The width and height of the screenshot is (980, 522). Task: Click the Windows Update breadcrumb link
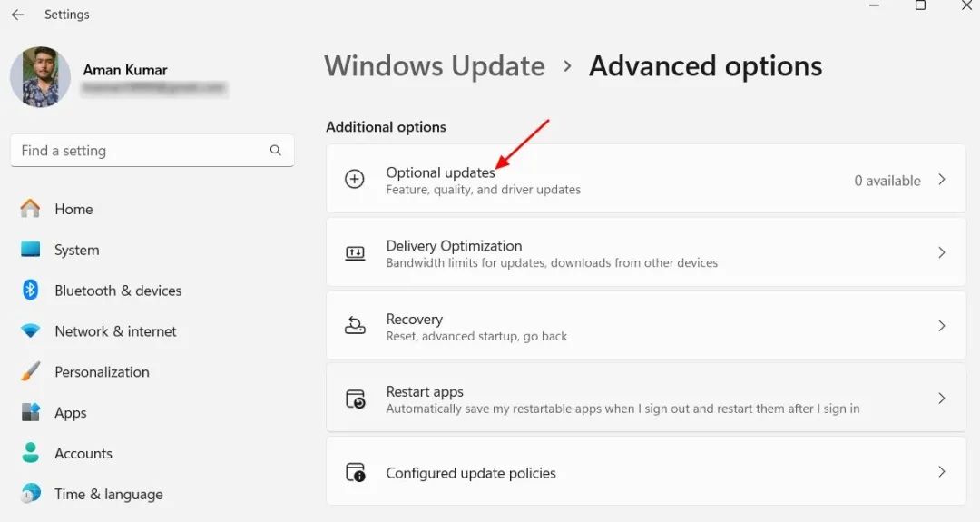435,66
